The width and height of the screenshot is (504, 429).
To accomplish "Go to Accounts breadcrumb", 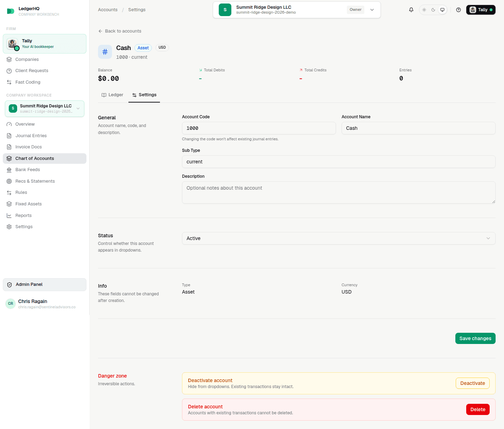I will tap(108, 10).
